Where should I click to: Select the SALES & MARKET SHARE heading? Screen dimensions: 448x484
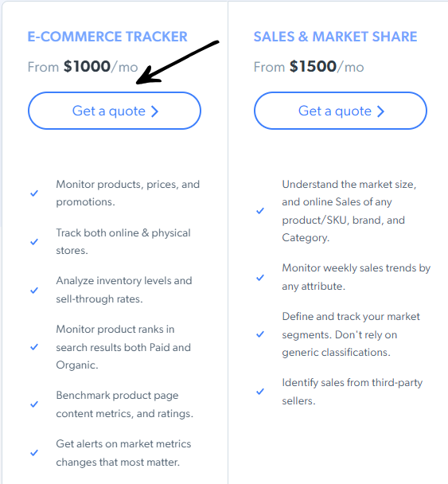point(335,37)
